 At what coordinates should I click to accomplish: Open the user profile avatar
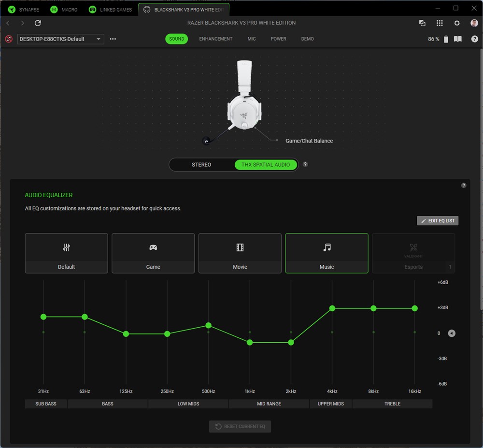click(474, 23)
